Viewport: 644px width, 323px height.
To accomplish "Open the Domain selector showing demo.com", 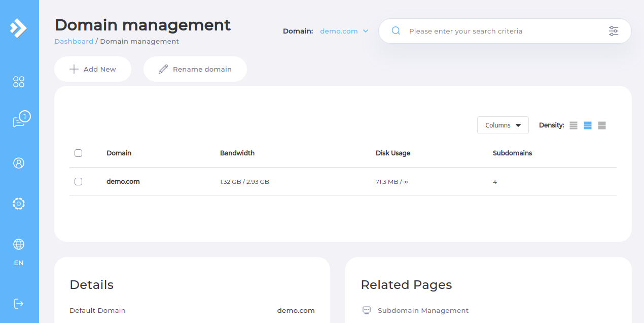I will tap(344, 31).
